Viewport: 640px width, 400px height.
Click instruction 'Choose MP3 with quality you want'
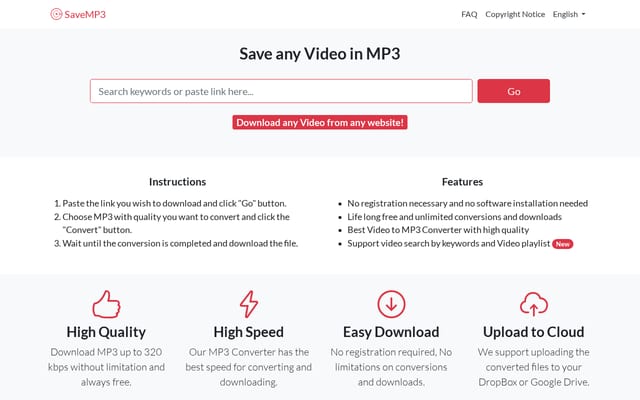[176, 223]
